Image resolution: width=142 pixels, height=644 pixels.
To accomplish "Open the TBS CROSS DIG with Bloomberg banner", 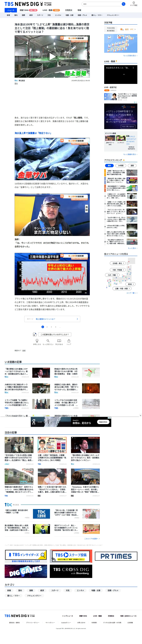I will tap(71, 571).
